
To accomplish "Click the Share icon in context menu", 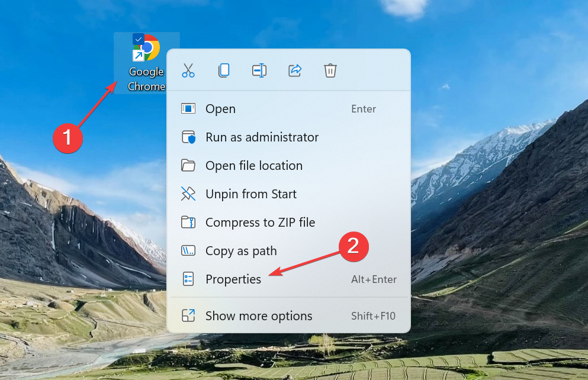I will [295, 70].
